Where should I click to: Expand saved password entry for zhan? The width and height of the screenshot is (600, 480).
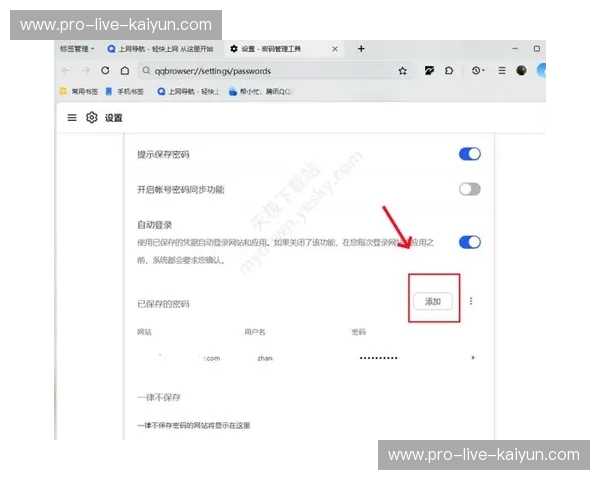point(473,358)
